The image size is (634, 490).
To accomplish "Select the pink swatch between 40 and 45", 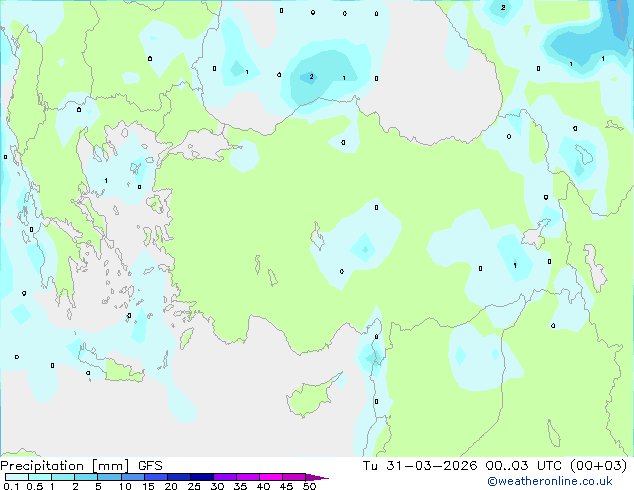I will [271, 477].
